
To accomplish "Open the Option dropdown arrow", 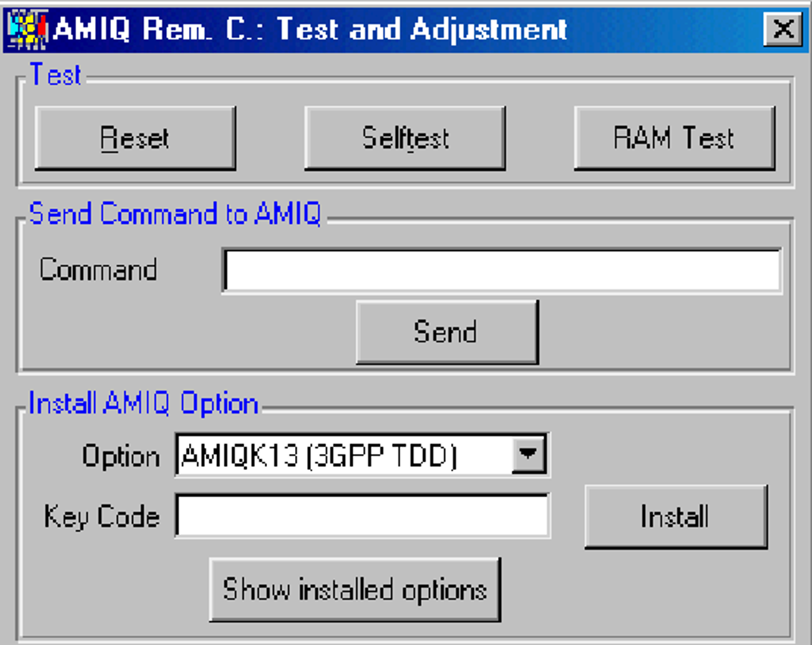I will [x=528, y=454].
